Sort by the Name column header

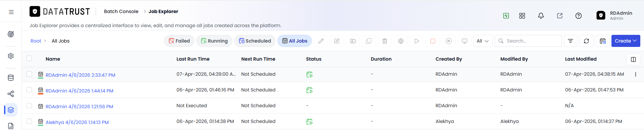coord(53,59)
